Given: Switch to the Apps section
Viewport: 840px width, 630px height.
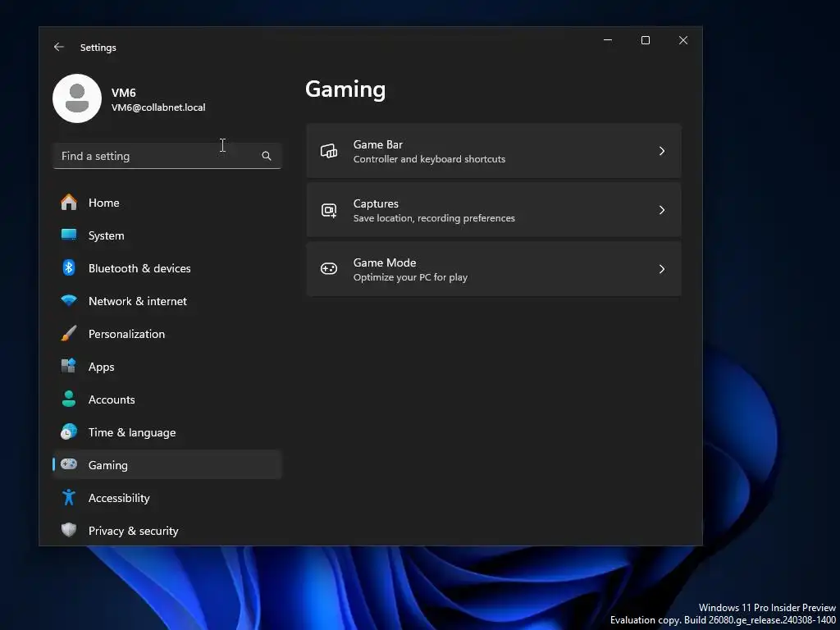Looking at the screenshot, I should coord(167,367).
